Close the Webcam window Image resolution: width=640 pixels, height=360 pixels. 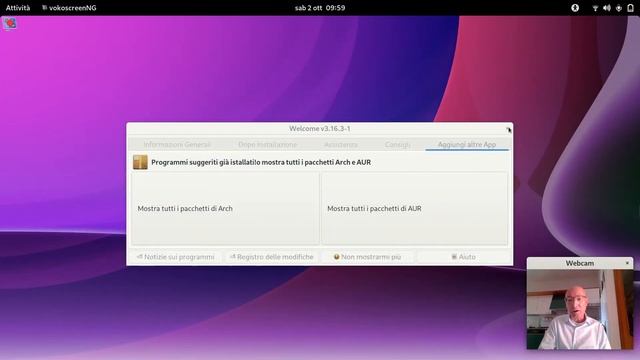point(627,263)
